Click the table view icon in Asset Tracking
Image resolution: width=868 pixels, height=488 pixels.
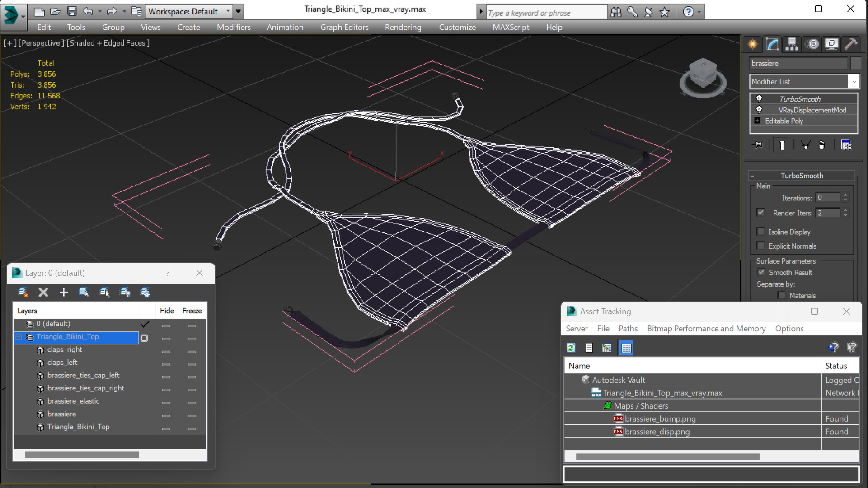626,348
